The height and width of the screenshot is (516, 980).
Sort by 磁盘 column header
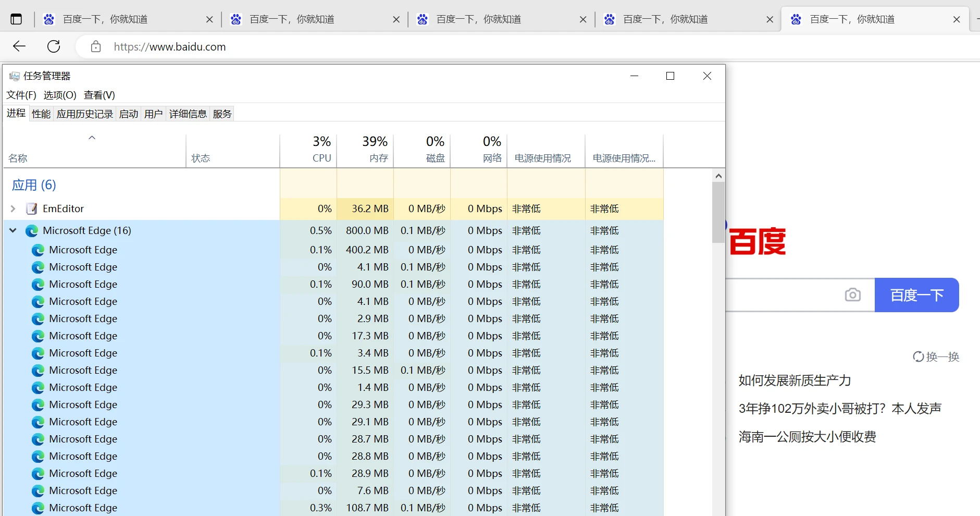422,151
